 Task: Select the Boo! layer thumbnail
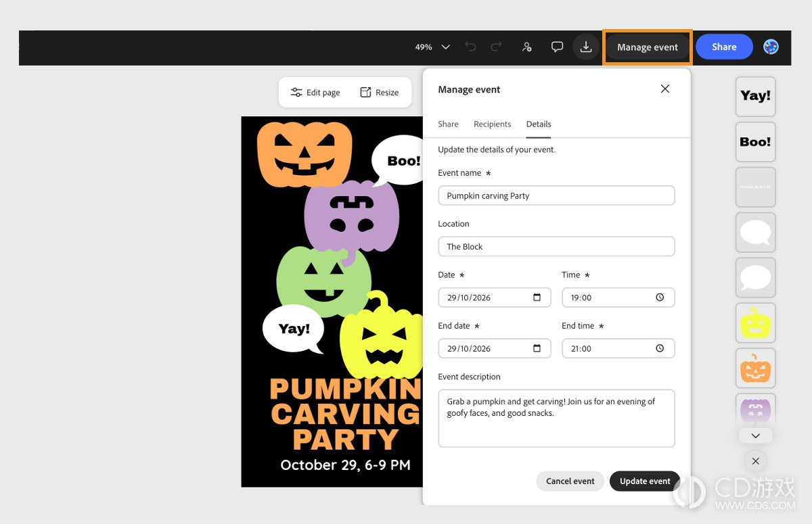pyautogui.click(x=756, y=142)
